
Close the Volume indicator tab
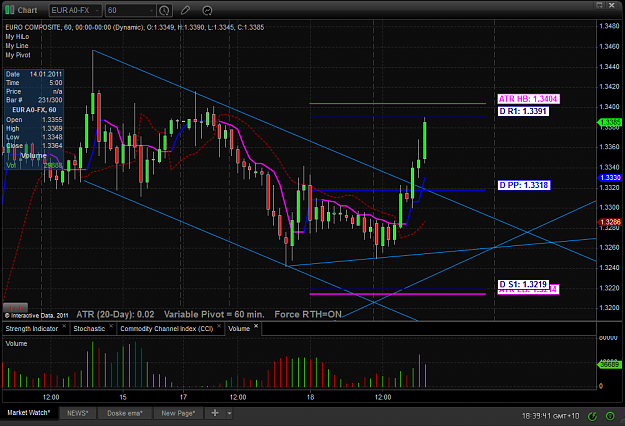(256, 326)
